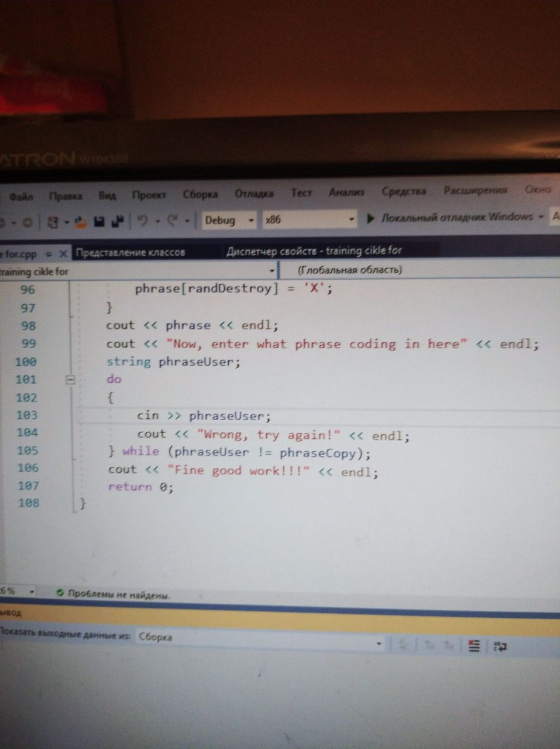Open the Правка menu
Viewport: 560px width, 749px height.
tap(66, 196)
